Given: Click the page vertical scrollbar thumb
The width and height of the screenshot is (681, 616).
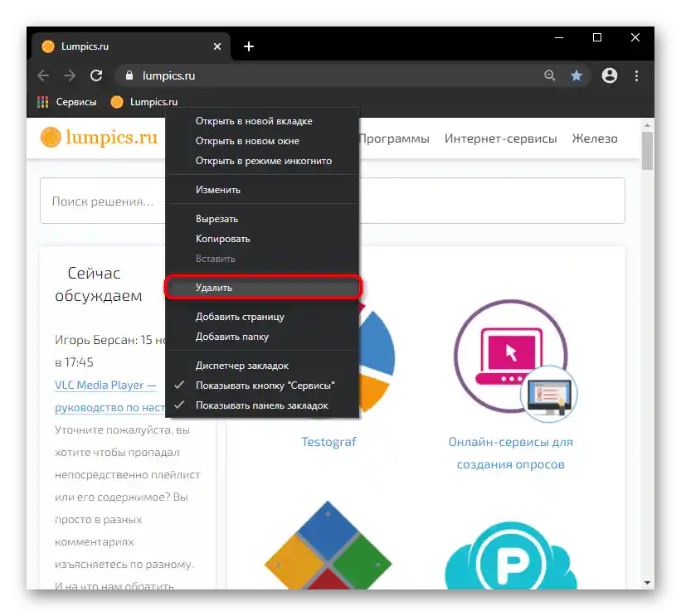Looking at the screenshot, I should [647, 151].
